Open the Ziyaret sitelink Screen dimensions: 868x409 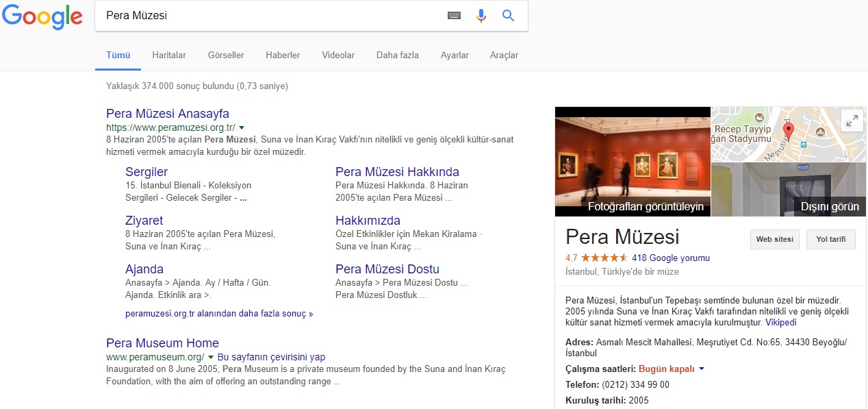(144, 221)
